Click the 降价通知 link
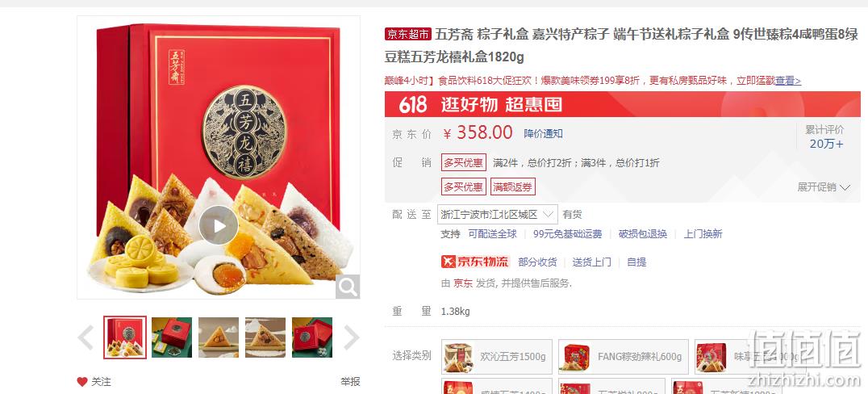Image resolution: width=868 pixels, height=394 pixels. pyautogui.click(x=543, y=133)
